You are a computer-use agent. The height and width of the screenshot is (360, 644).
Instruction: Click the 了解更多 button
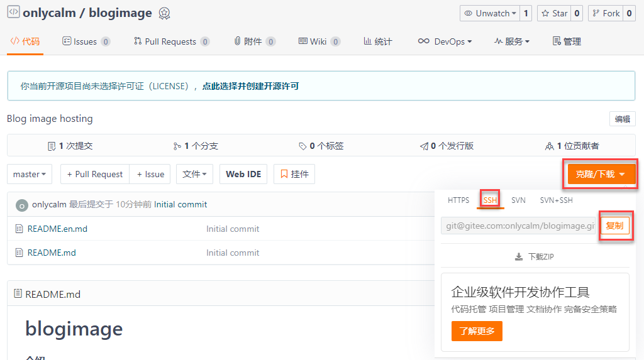coord(477,331)
